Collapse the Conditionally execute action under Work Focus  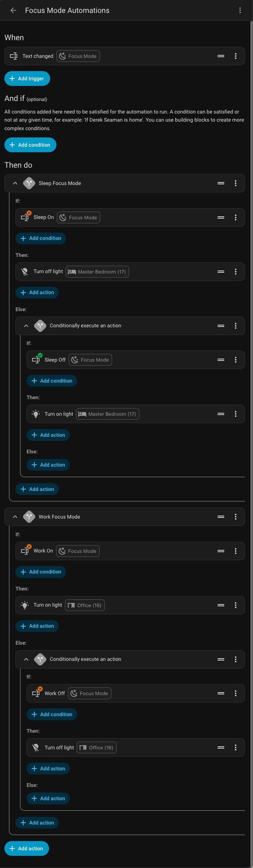26,659
